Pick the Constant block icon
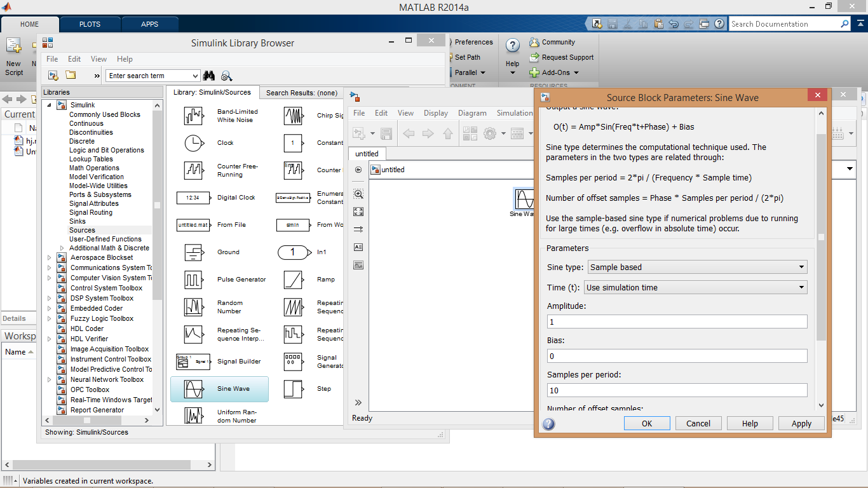Image resolution: width=868 pixels, height=488 pixels. coord(293,143)
